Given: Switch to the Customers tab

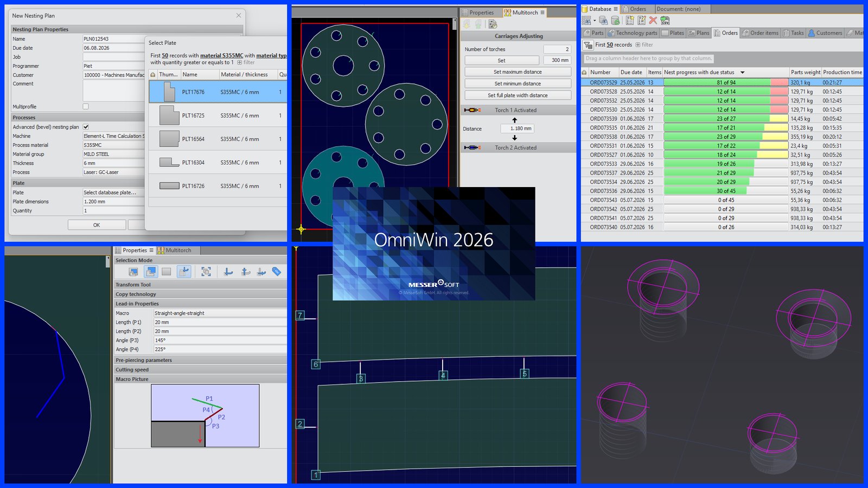Looking at the screenshot, I should [x=825, y=33].
